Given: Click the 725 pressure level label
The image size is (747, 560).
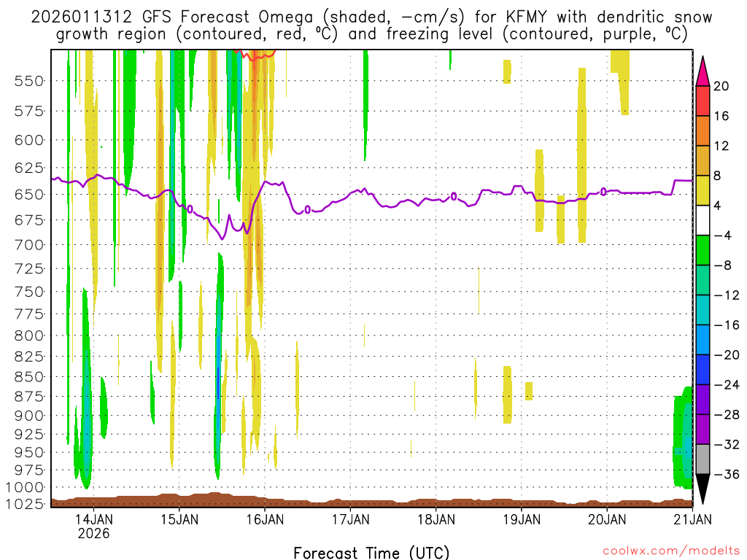Looking at the screenshot, I should pyautogui.click(x=28, y=269).
